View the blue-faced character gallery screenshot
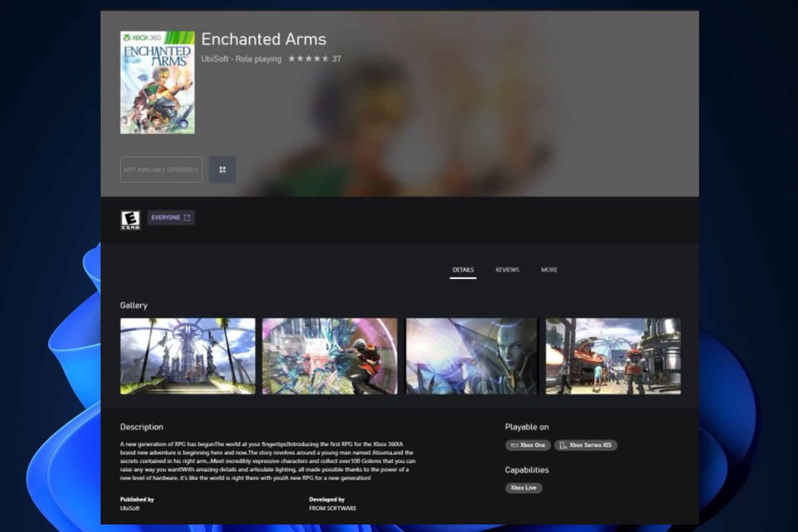The height and width of the screenshot is (532, 798). (x=471, y=356)
